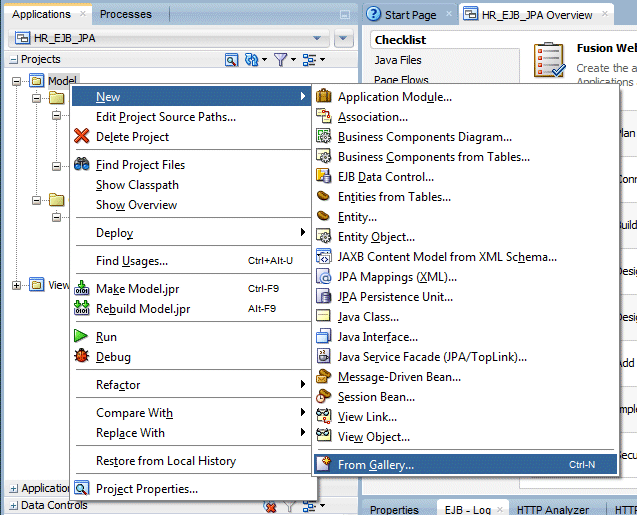637x515 pixels.
Task: Close the Start Page tab
Action: [449, 13]
